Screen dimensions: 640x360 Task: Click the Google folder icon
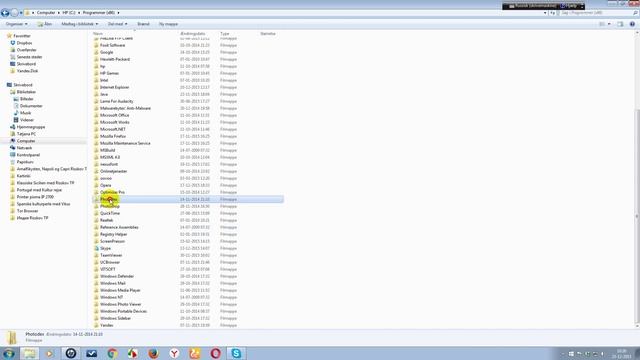(96, 52)
